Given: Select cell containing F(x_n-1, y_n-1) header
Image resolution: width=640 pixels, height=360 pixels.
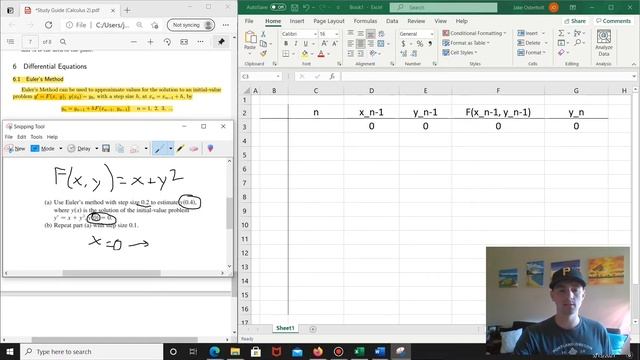Looking at the screenshot, I should pyautogui.click(x=498, y=112).
